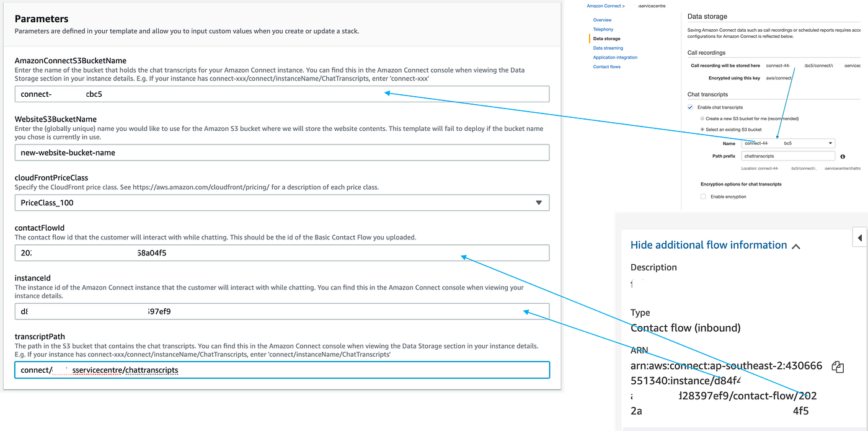
Task: Open the cloudFrontPriceClass dropdown showing PriceClass_100
Action: tap(282, 203)
